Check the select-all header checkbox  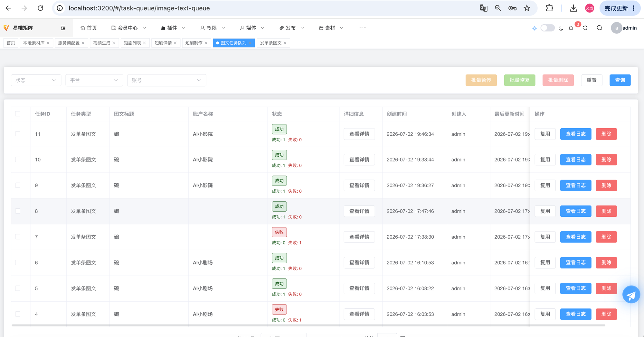[18, 114]
